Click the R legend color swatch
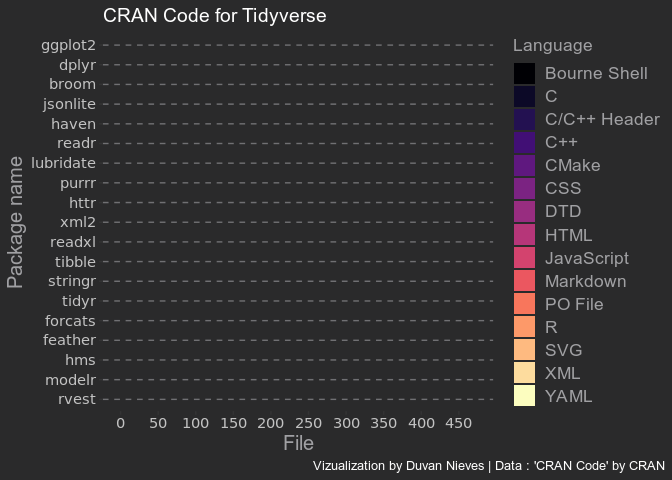672x480 pixels. pyautogui.click(x=524, y=327)
